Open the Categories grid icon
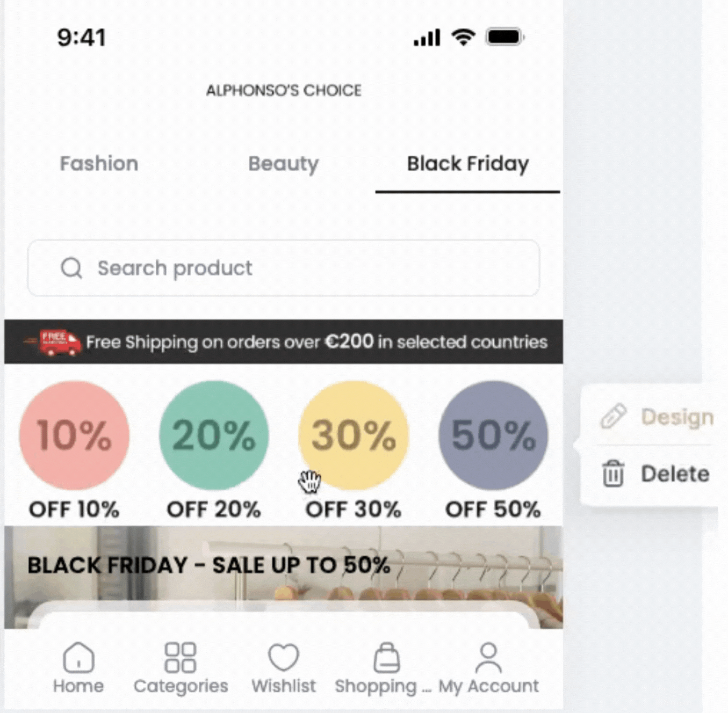The image size is (728, 713). pos(181,657)
